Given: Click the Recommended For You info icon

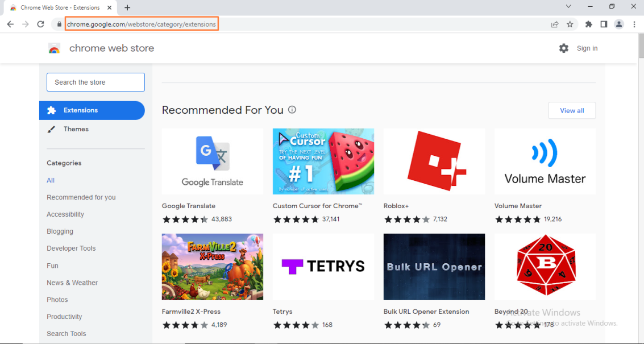Looking at the screenshot, I should (x=292, y=110).
